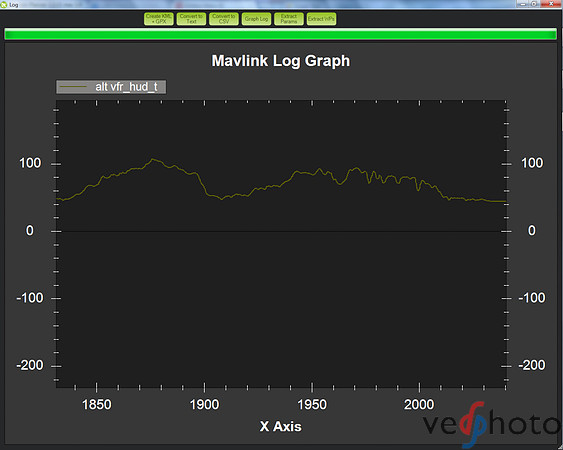Click the left axis -200 label
Image resolution: width=563 pixels, height=450 pixels.
tap(29, 366)
